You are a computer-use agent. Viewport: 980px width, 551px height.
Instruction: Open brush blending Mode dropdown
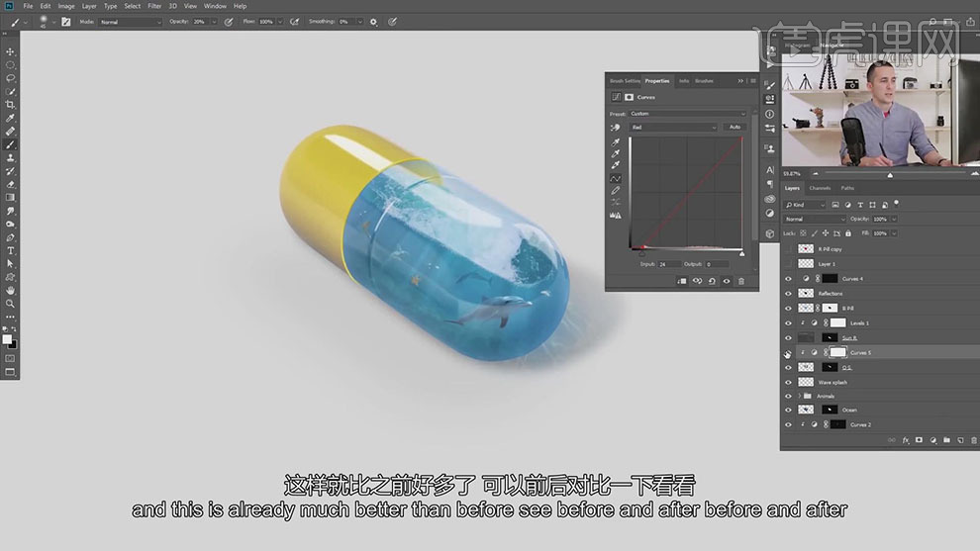pos(131,22)
